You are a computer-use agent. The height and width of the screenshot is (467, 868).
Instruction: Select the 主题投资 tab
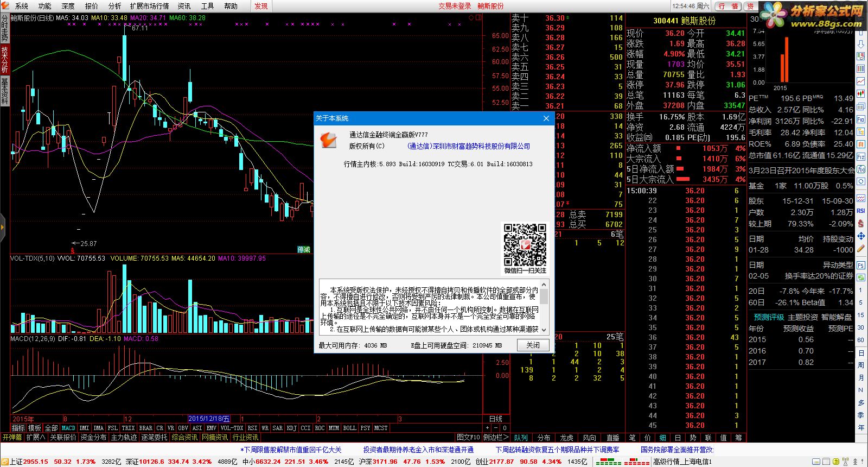click(803, 317)
